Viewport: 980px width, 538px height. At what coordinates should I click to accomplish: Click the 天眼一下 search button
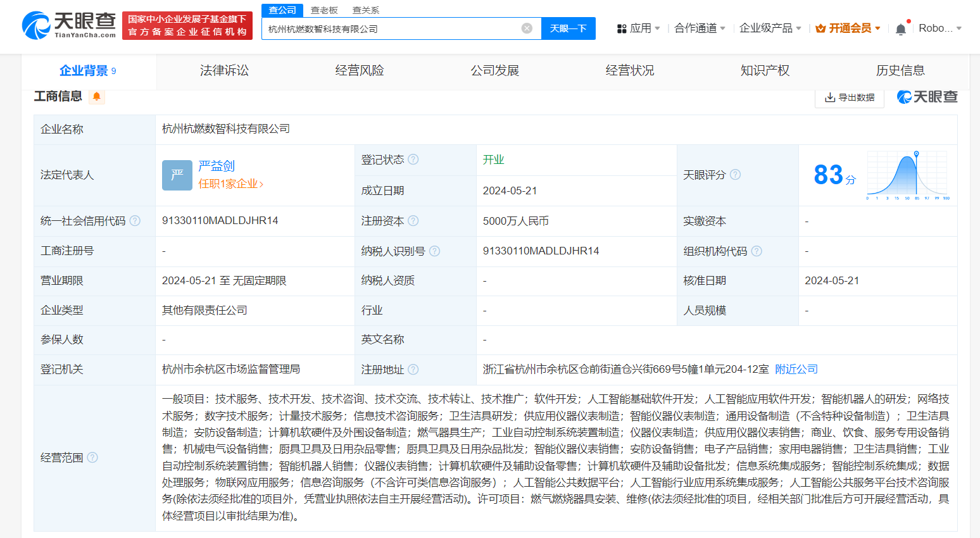coord(568,28)
